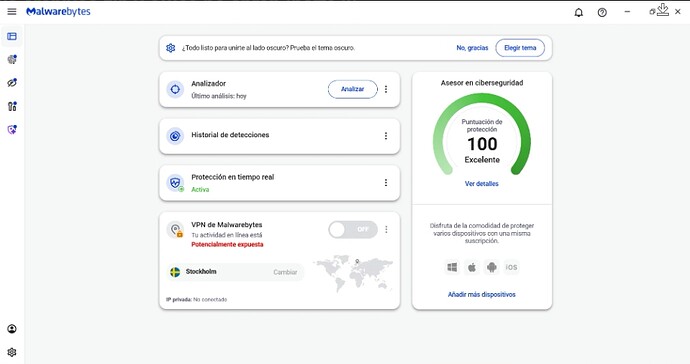This screenshot has width=690, height=364.
Task: Open Ver detalles link under protection score
Action: pyautogui.click(x=482, y=184)
